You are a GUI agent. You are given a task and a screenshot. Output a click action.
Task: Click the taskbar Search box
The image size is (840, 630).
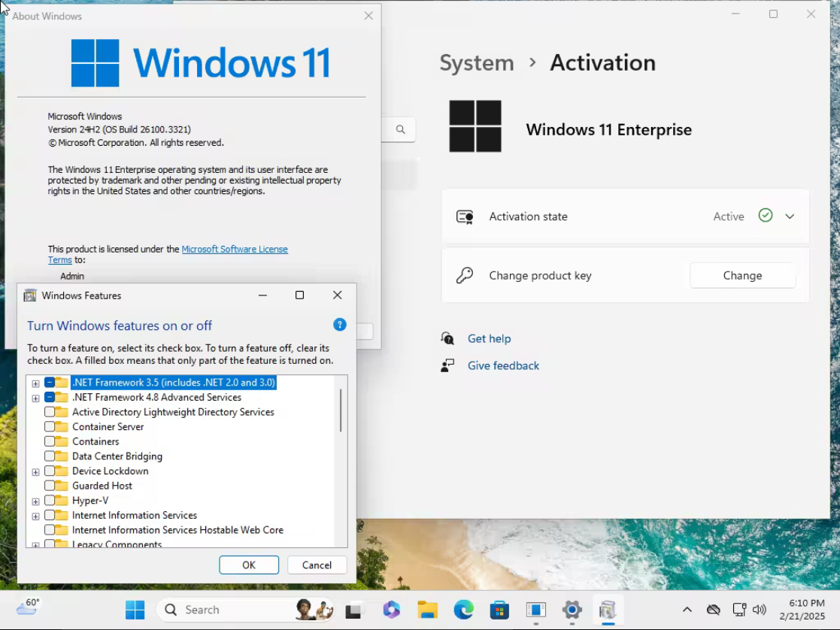pyautogui.click(x=247, y=610)
